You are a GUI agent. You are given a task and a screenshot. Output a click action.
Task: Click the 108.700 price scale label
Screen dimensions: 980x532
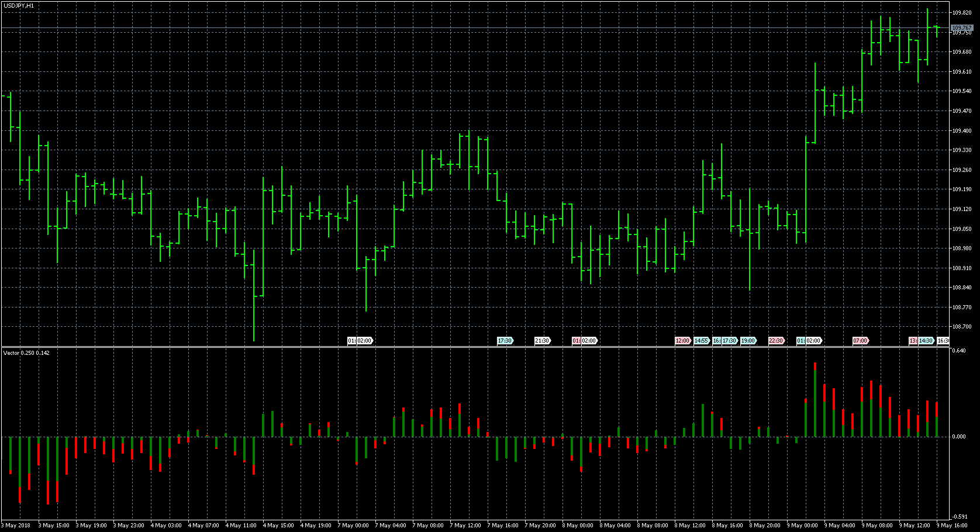point(962,327)
